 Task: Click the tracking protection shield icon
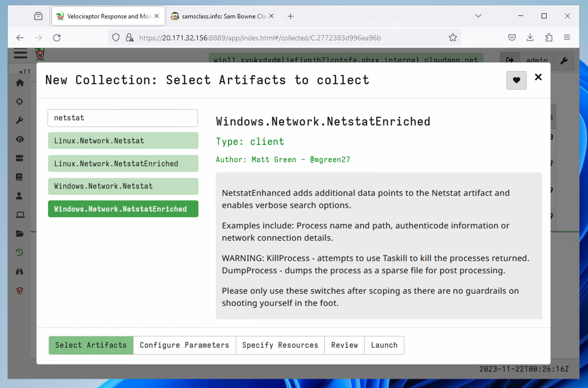coord(116,38)
